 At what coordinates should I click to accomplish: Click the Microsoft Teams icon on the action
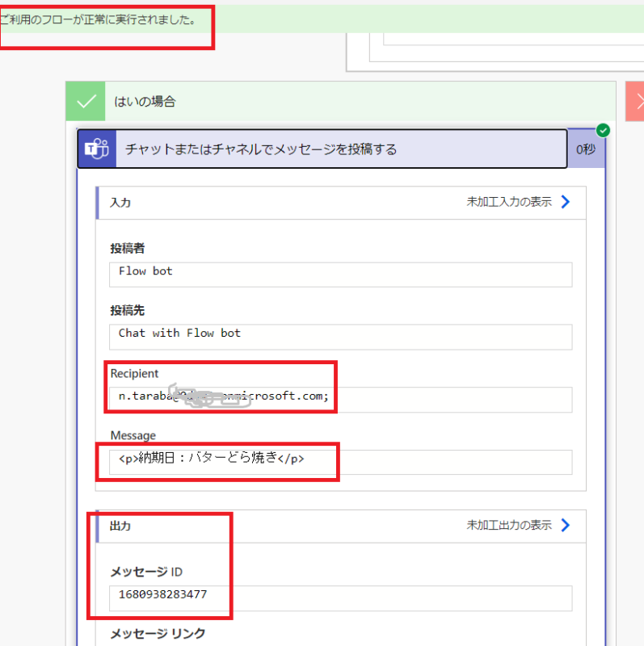click(x=97, y=149)
